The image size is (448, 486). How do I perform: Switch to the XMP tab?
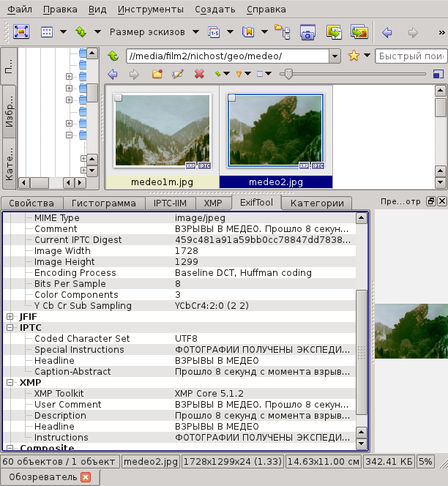213,203
